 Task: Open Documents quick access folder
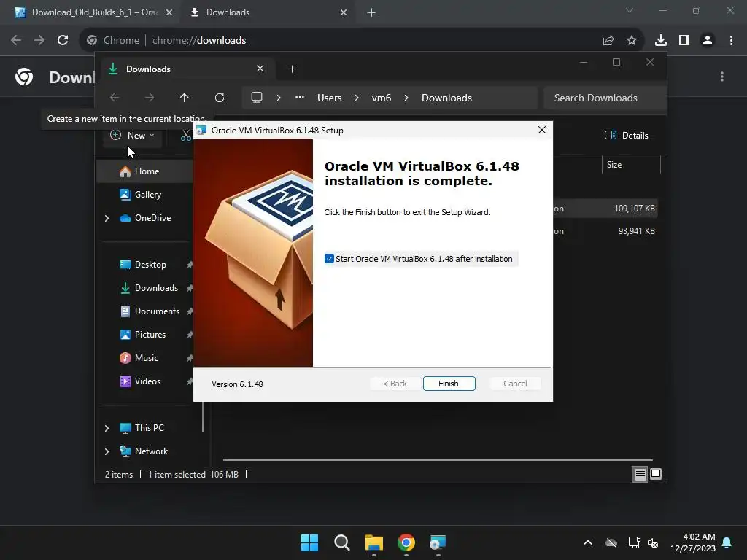pyautogui.click(x=150, y=311)
